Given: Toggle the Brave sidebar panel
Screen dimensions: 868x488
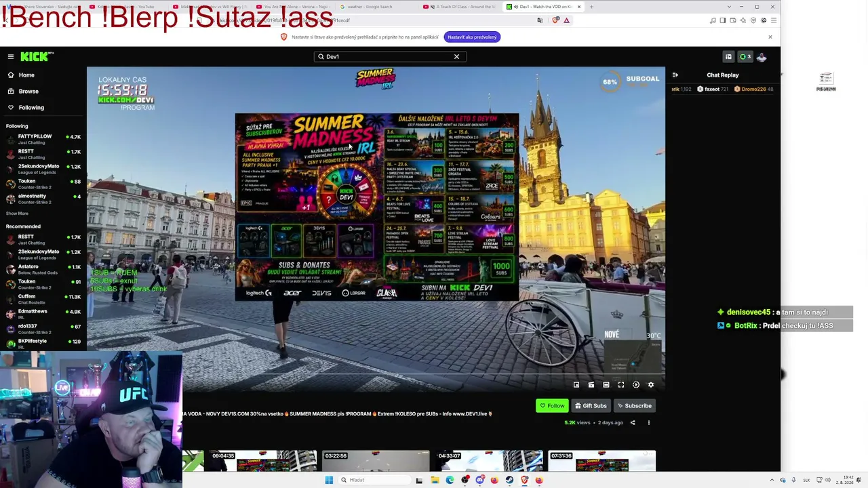Looking at the screenshot, I should click(x=723, y=20).
